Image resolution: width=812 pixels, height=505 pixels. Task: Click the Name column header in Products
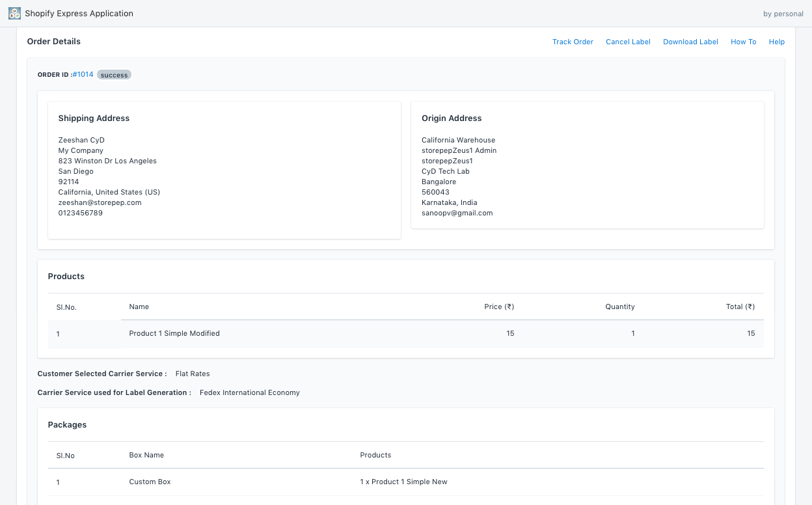(x=139, y=307)
